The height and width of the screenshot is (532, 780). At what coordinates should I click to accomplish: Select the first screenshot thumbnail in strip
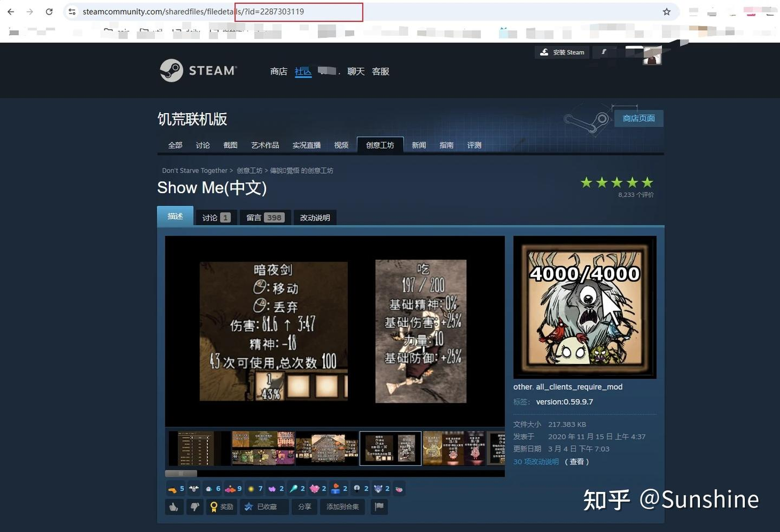(x=199, y=448)
